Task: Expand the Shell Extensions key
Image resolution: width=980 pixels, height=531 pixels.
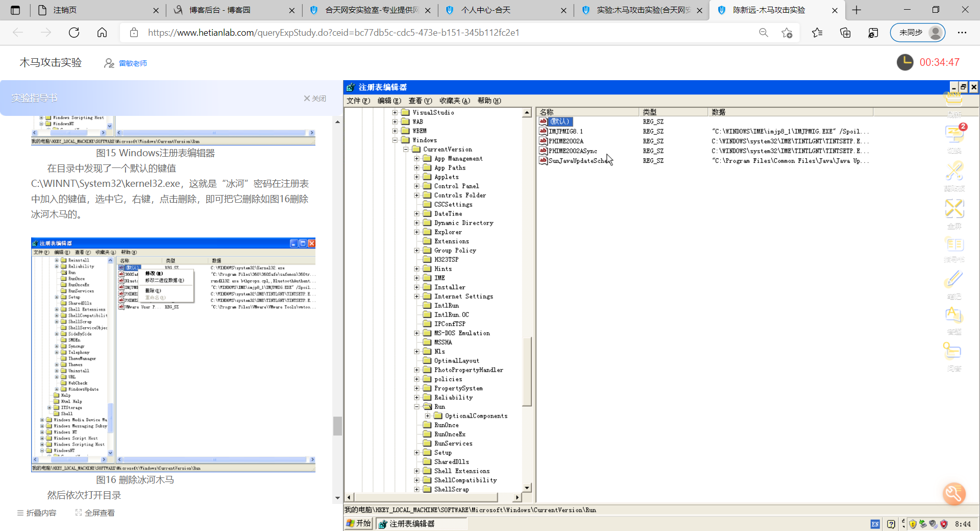Action: [417, 471]
